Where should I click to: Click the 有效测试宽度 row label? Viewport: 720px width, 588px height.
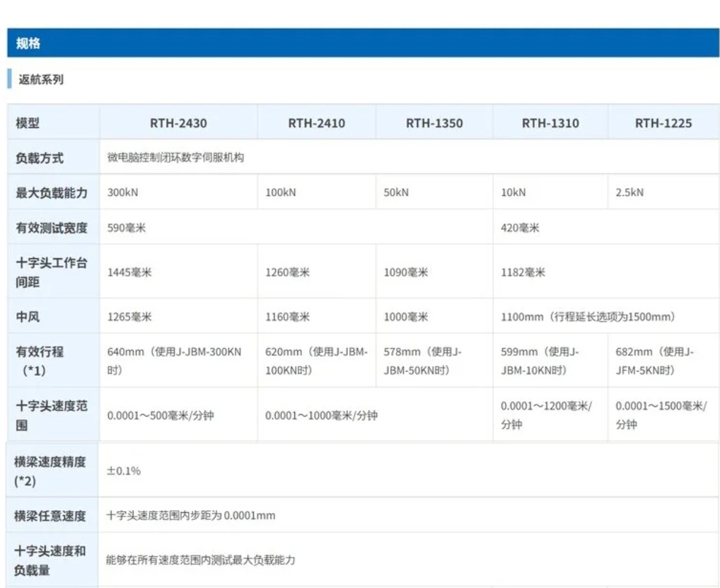(x=52, y=228)
